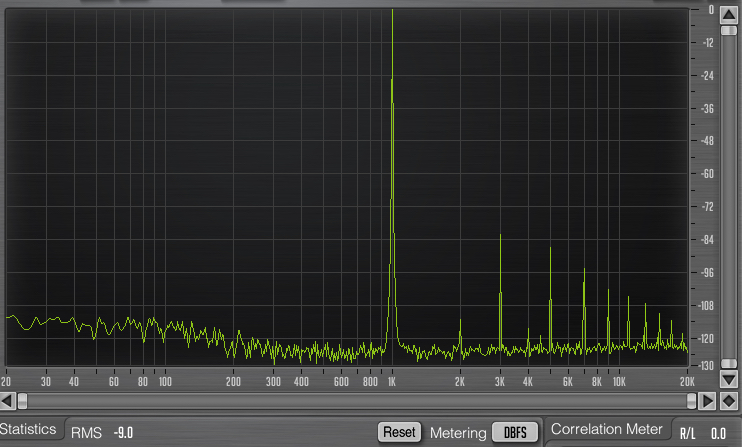Image resolution: width=742 pixels, height=447 pixels.
Task: Click the top handle of vertical range slider
Action: (728, 31)
